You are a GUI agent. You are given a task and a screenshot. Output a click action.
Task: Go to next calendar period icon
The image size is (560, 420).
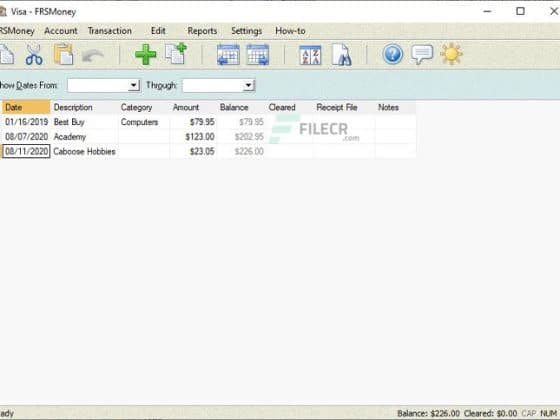tap(258, 55)
